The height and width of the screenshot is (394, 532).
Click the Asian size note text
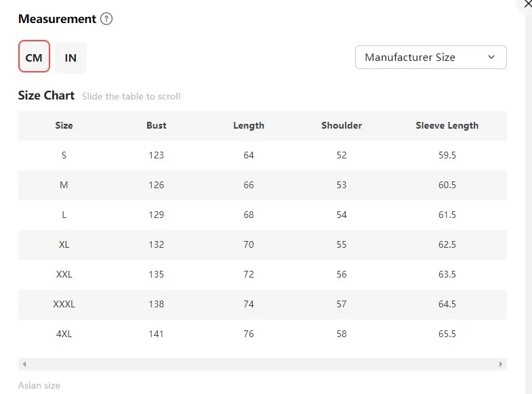click(x=39, y=385)
